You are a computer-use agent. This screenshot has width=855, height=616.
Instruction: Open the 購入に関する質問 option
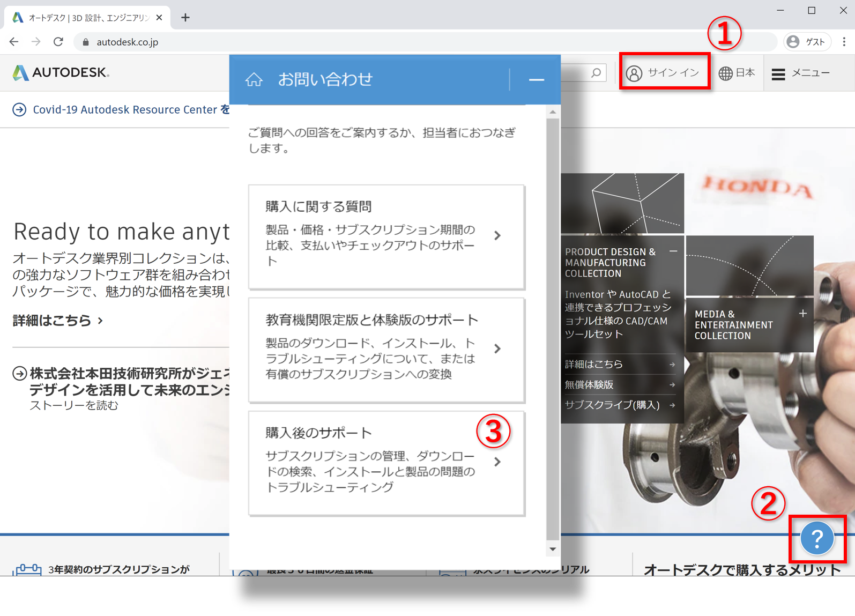pyautogui.click(x=386, y=236)
